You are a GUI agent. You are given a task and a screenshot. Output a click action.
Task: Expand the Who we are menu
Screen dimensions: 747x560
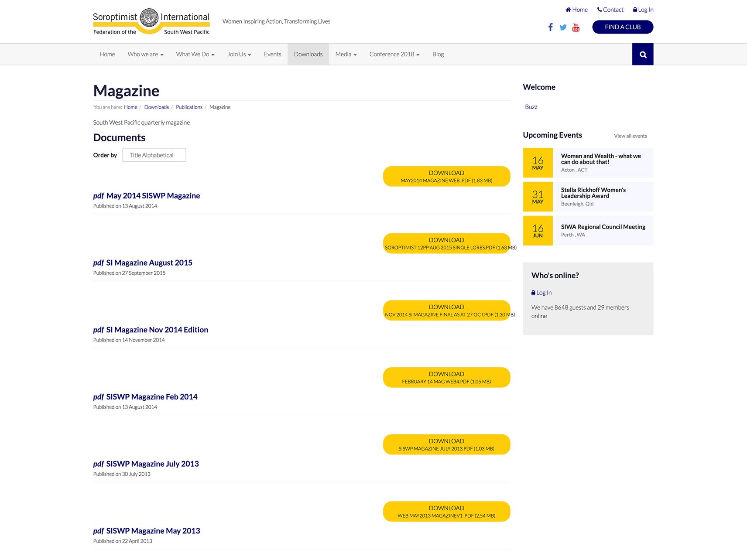click(145, 55)
